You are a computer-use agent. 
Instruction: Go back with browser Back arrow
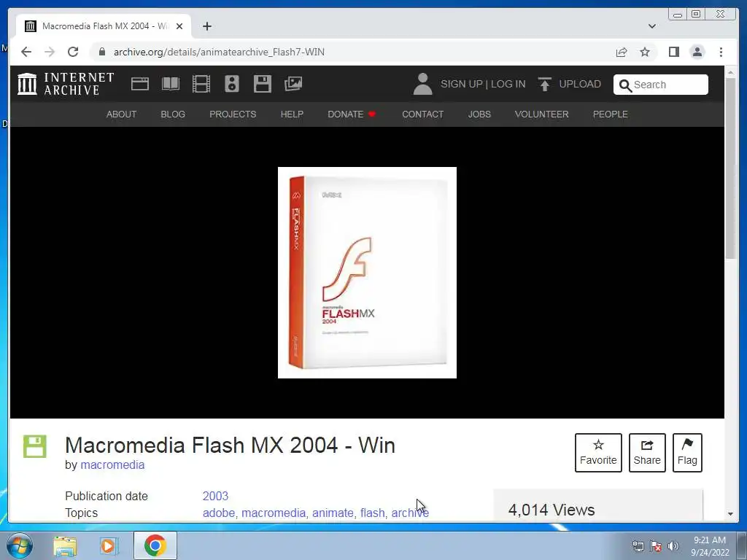[26, 52]
